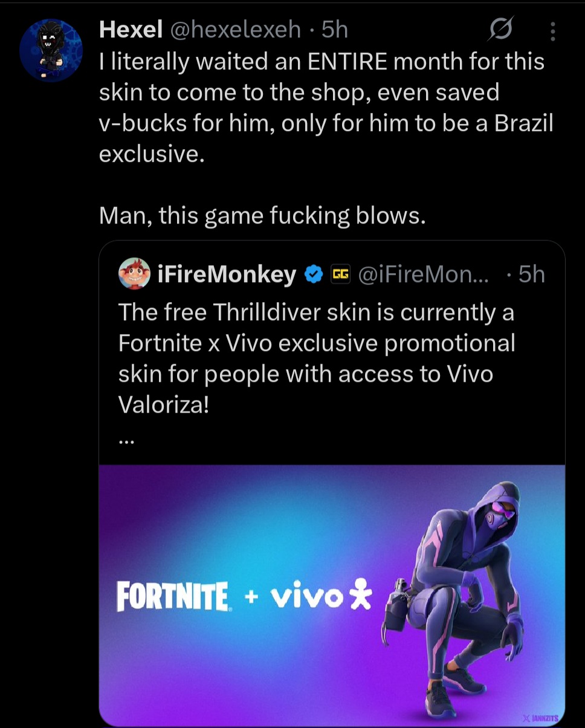
Task: Click the "Man, this game" post text
Action: coord(262,216)
